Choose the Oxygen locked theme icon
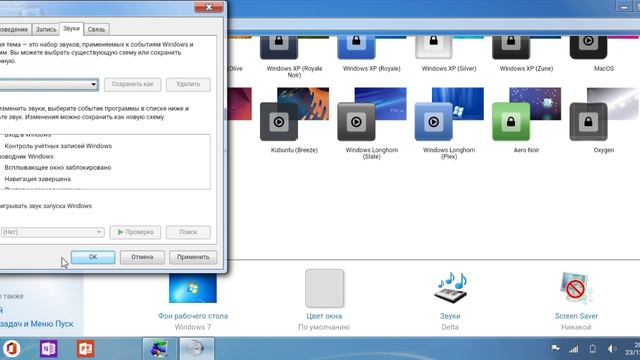This screenshot has height=360, width=640. 604,114
